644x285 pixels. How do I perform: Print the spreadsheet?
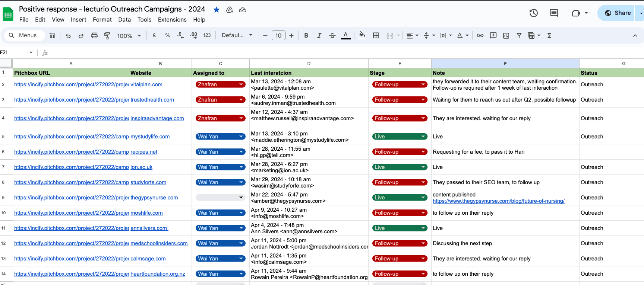pos(94,36)
